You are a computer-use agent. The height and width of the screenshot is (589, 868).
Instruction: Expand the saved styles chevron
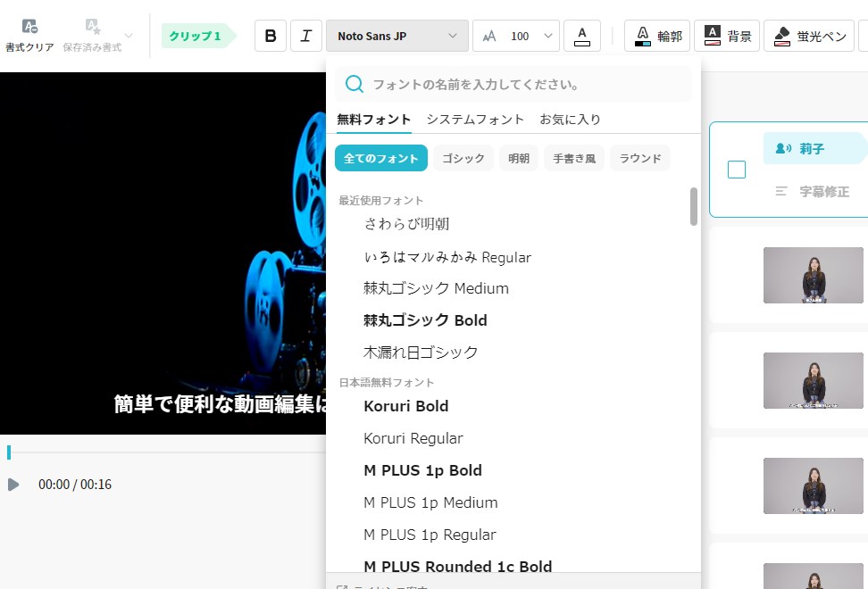pyautogui.click(x=129, y=36)
